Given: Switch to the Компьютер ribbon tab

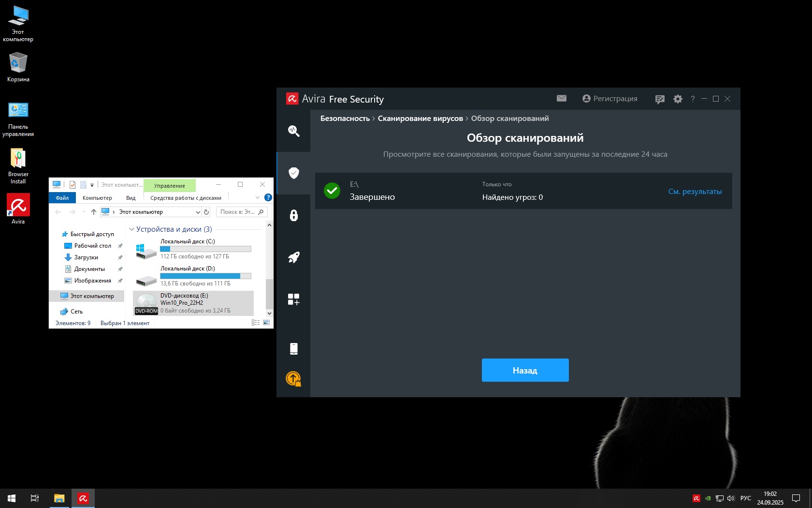Looking at the screenshot, I should (97, 198).
